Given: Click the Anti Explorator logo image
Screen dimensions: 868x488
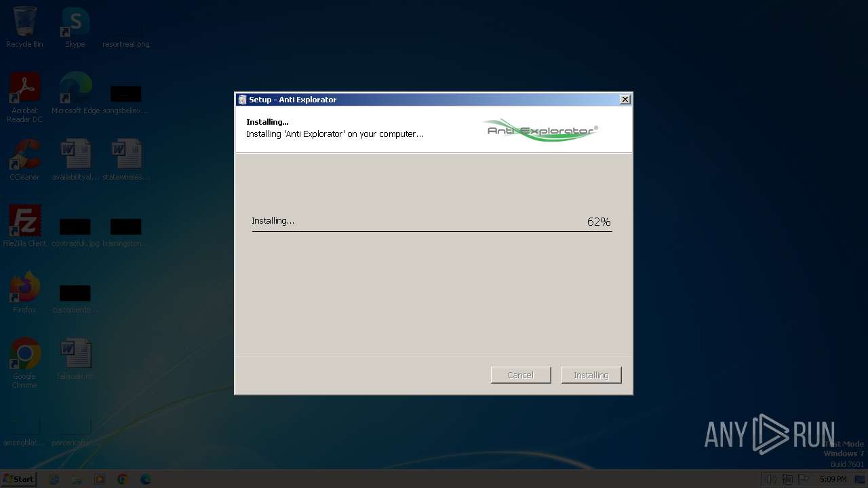Looking at the screenshot, I should [542, 129].
